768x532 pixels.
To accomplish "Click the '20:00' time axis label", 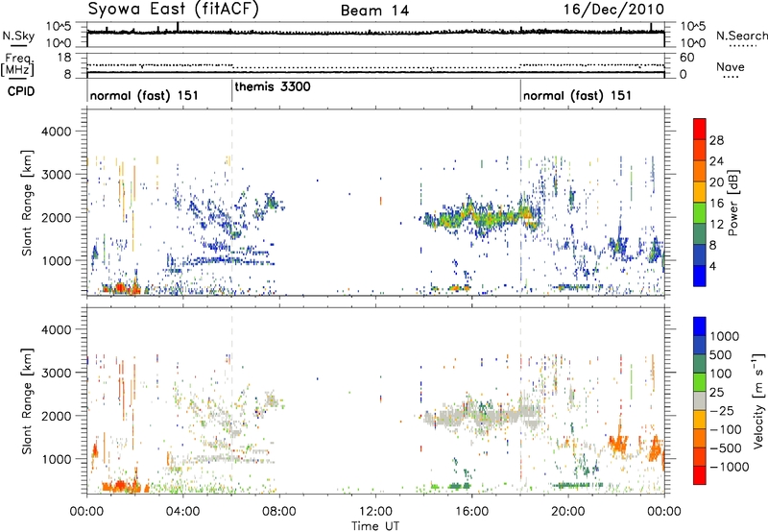I will coord(567,512).
